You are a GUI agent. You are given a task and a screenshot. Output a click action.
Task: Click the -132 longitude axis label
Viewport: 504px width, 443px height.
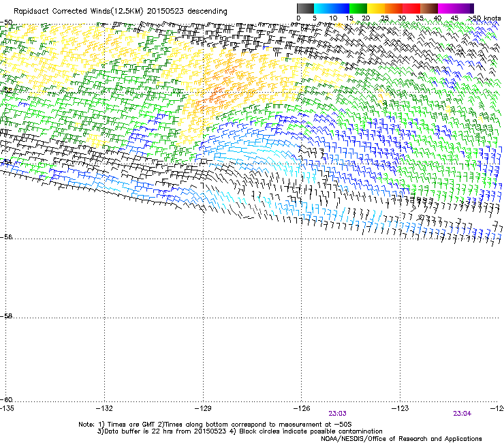[x=104, y=408]
